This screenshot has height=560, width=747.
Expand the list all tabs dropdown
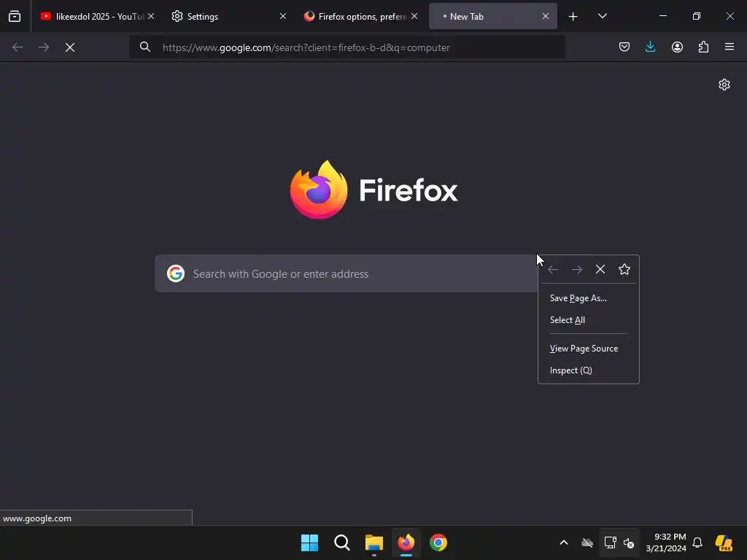click(x=602, y=16)
